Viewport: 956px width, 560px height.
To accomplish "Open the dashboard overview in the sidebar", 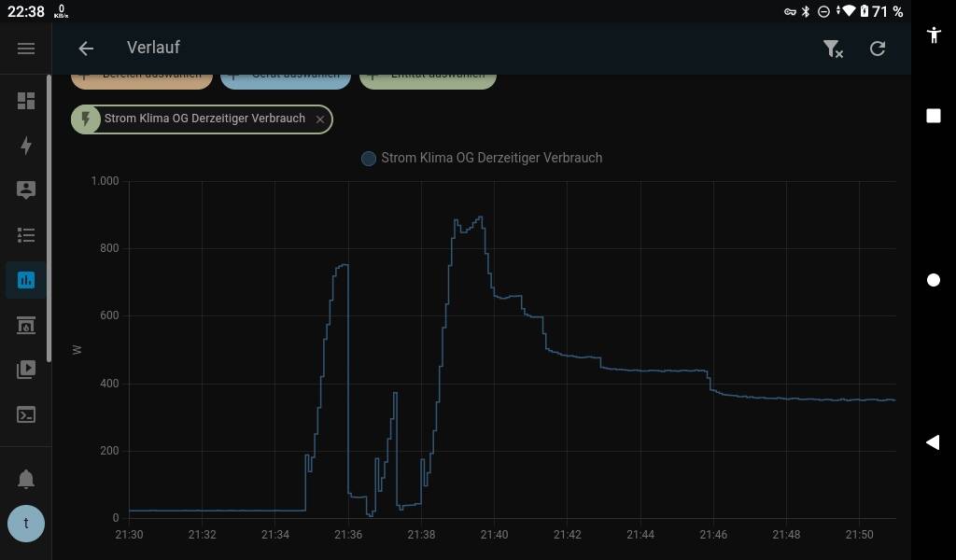I will [x=26, y=101].
